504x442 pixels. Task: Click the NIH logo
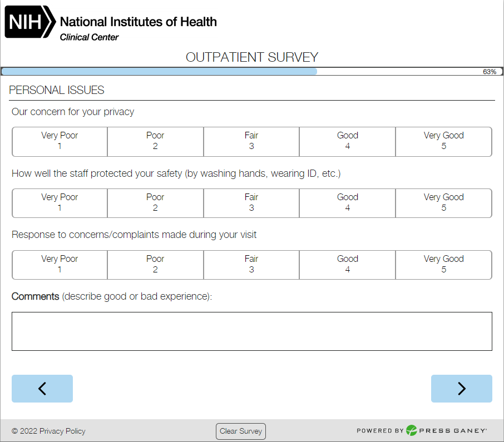pyautogui.click(x=30, y=22)
